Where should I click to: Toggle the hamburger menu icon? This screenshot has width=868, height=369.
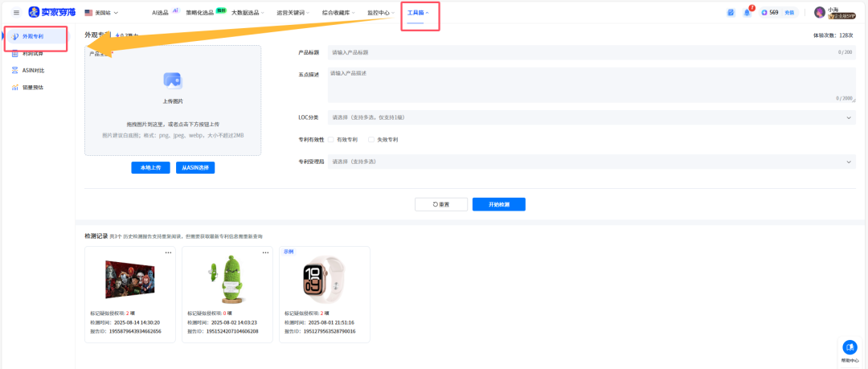click(x=16, y=12)
